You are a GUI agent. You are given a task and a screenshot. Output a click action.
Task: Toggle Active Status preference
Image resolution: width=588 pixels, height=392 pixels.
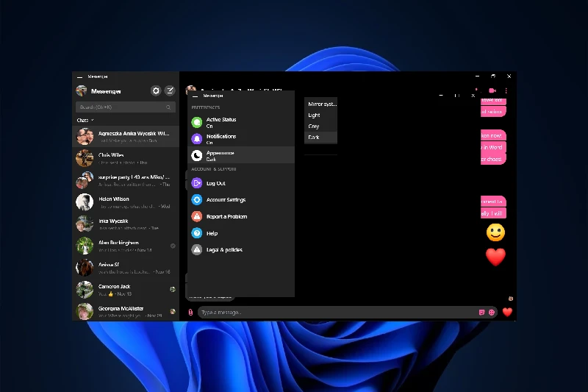click(x=221, y=122)
